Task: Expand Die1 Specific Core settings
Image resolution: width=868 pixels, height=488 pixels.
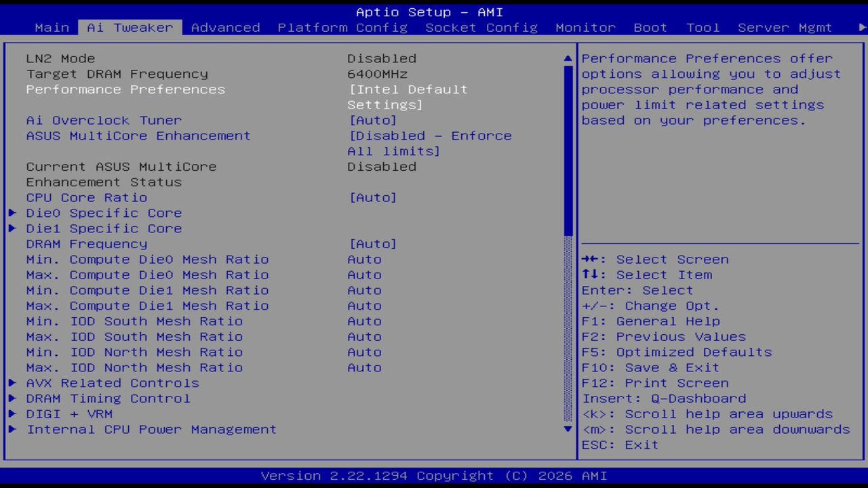Action: point(104,228)
